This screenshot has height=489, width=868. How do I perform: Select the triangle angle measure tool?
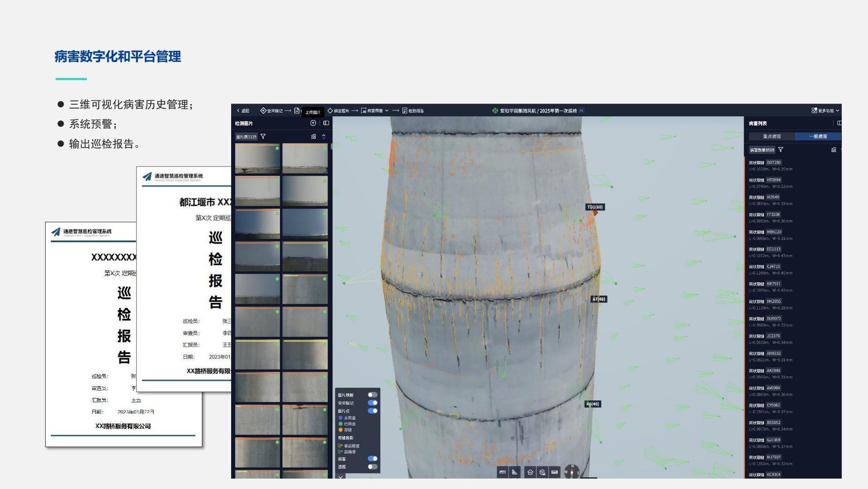pos(515,472)
